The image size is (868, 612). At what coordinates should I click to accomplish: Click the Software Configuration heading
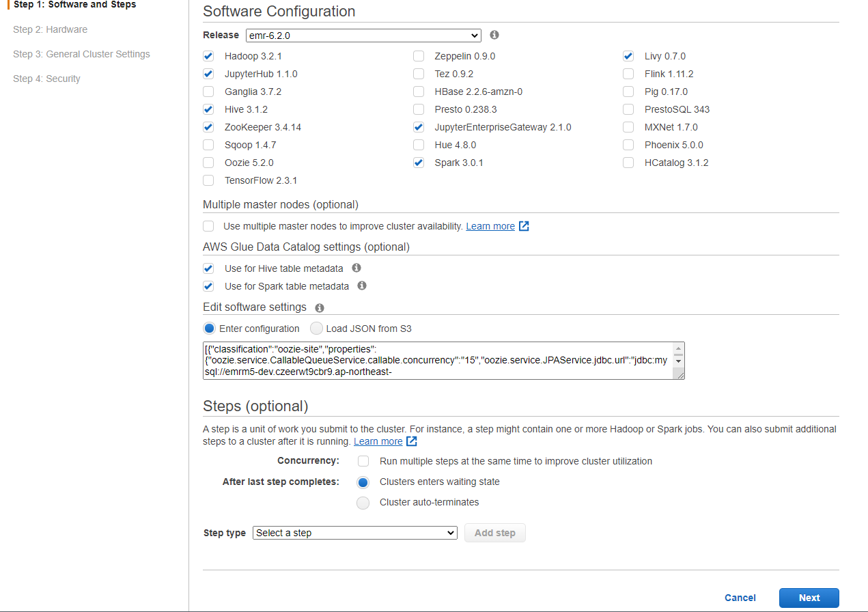point(279,12)
